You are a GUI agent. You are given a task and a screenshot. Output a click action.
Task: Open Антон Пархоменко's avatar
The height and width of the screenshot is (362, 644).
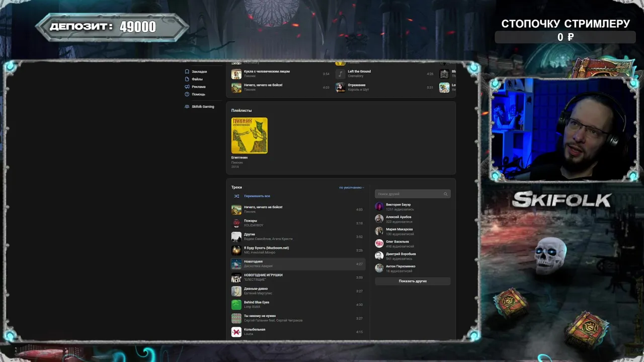pos(379,268)
